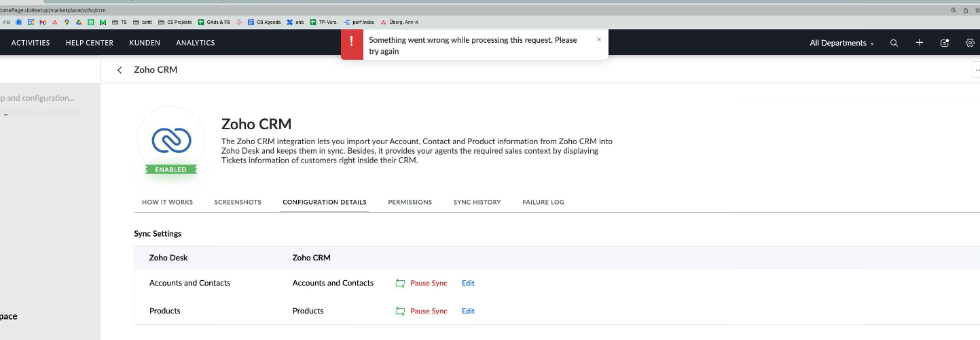Open the Google Maps bookmark icon
The height and width of the screenshot is (340, 980).
click(x=67, y=22)
